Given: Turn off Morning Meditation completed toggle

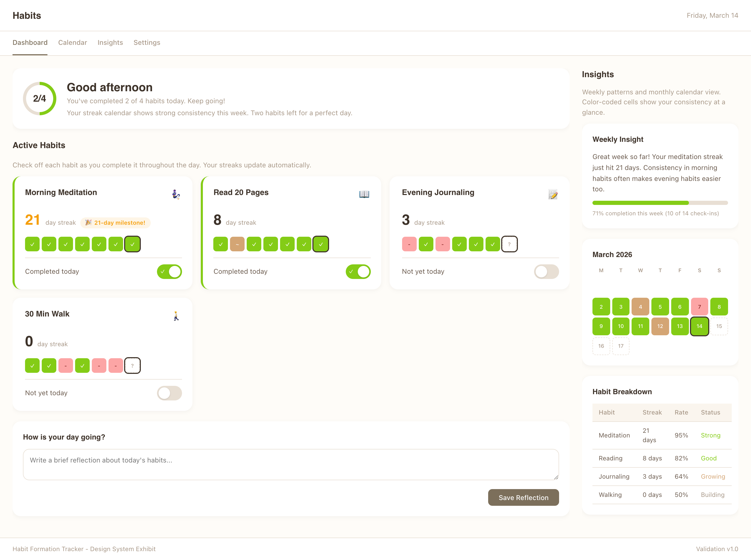Looking at the screenshot, I should (169, 271).
